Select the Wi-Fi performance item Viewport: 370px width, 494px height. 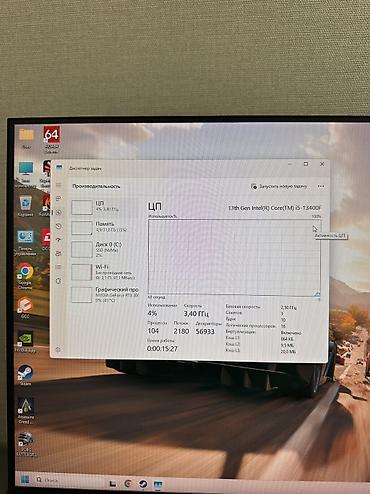(105, 272)
